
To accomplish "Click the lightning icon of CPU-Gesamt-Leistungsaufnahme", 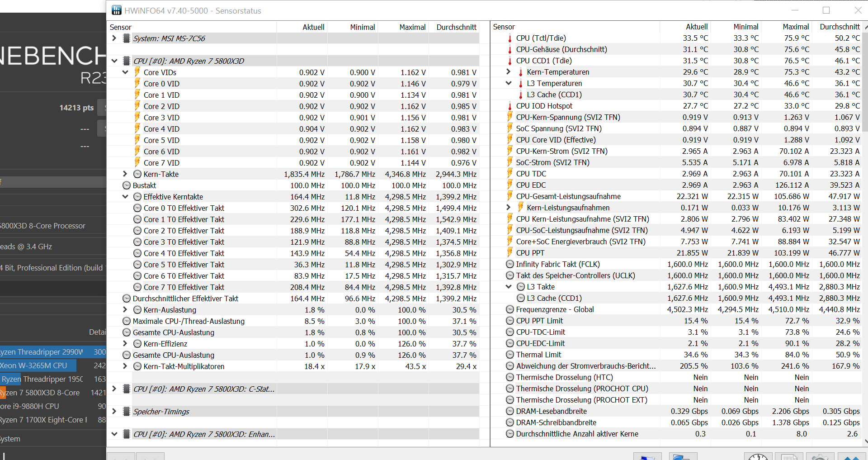I will click(510, 196).
